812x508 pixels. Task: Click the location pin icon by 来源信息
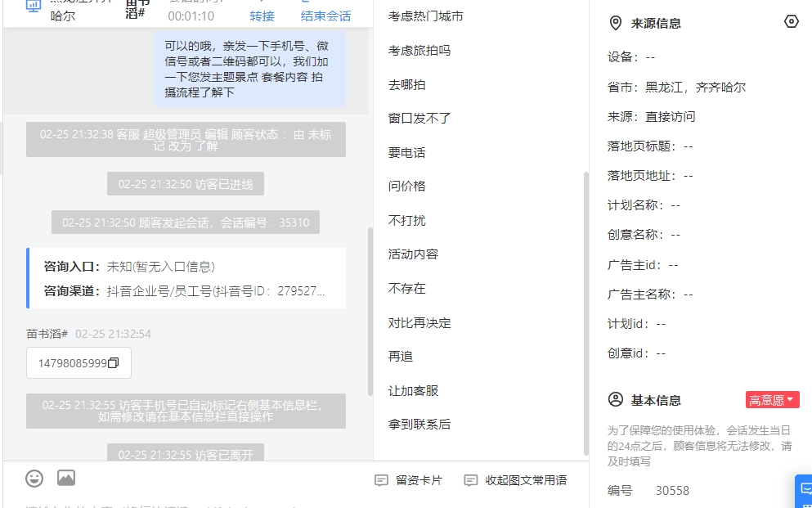[x=615, y=23]
